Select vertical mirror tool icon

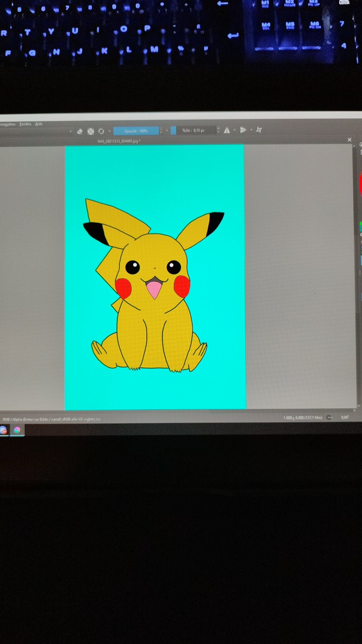243,130
